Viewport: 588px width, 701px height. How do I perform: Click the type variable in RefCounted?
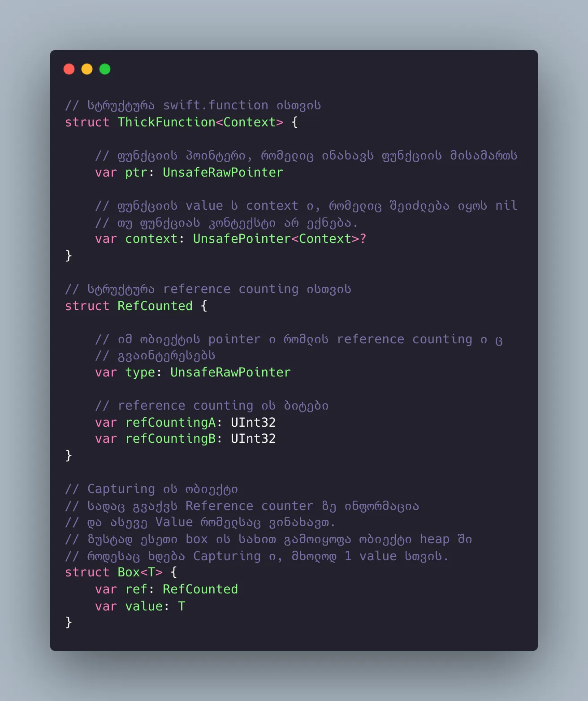140,372
